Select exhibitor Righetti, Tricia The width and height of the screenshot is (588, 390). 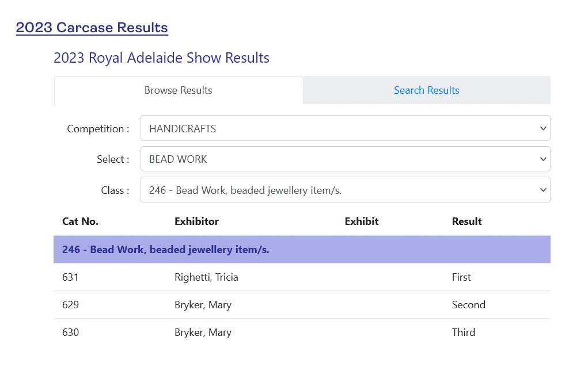(206, 277)
